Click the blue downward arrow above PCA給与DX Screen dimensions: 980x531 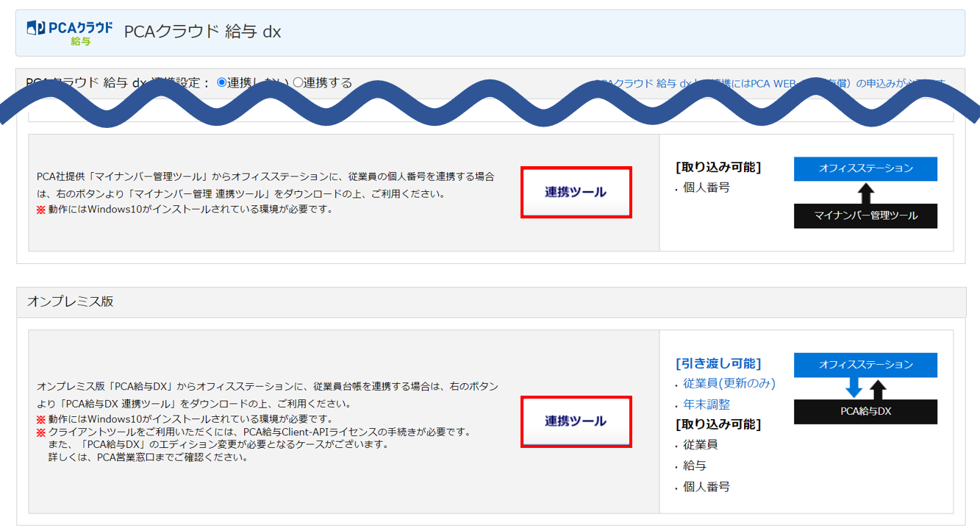coord(854,388)
